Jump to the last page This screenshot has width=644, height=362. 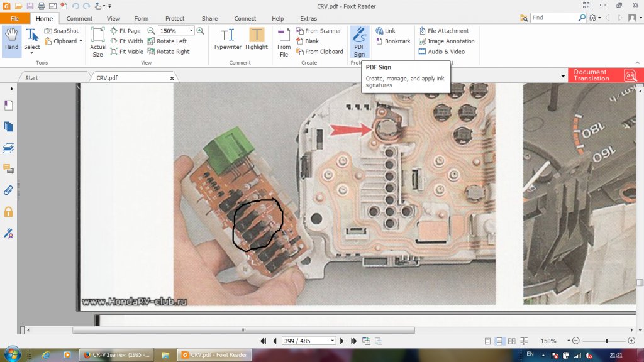click(x=353, y=341)
